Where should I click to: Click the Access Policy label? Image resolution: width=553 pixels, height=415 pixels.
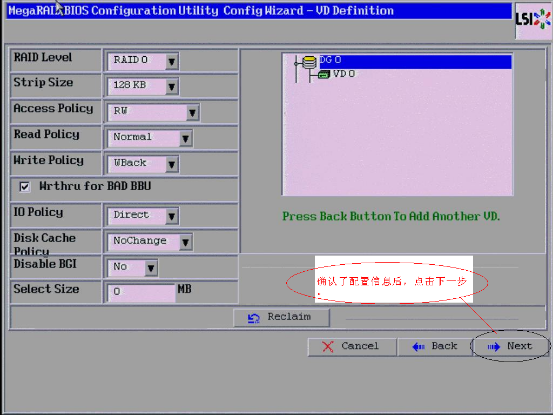coord(53,108)
